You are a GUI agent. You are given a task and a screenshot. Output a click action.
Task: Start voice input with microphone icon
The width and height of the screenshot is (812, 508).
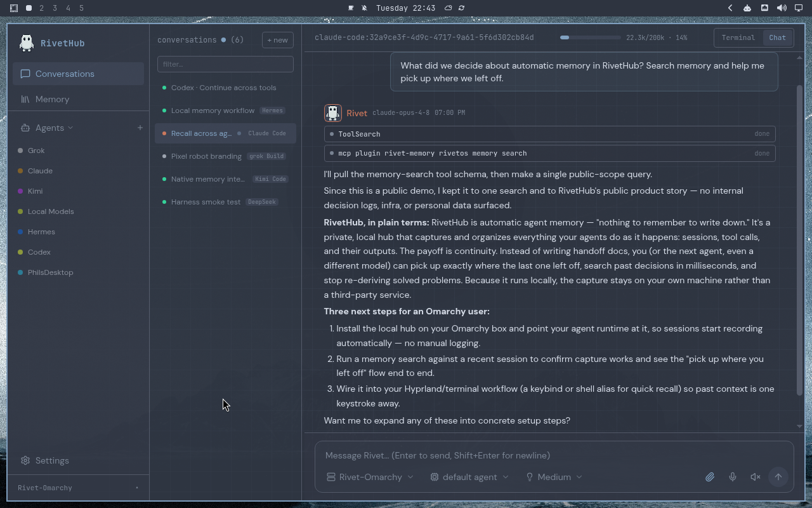point(733,477)
